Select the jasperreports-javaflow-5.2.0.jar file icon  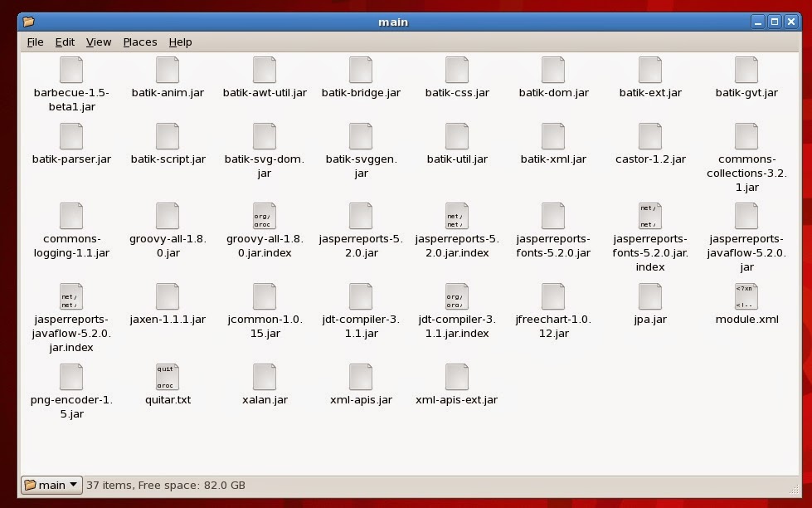click(x=746, y=216)
